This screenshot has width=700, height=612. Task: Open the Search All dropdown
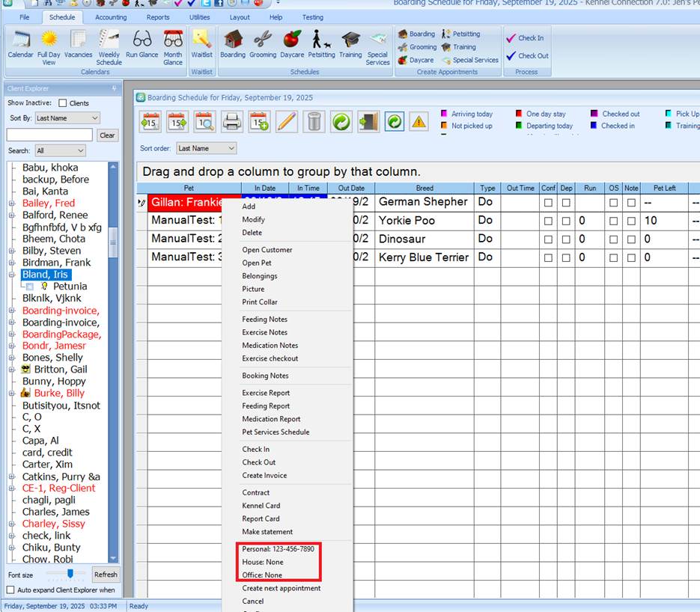pos(60,150)
